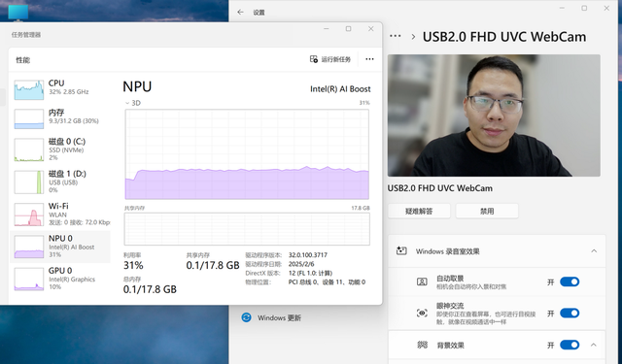Click the Settings back arrow
This screenshot has height=364, width=622.
click(240, 13)
